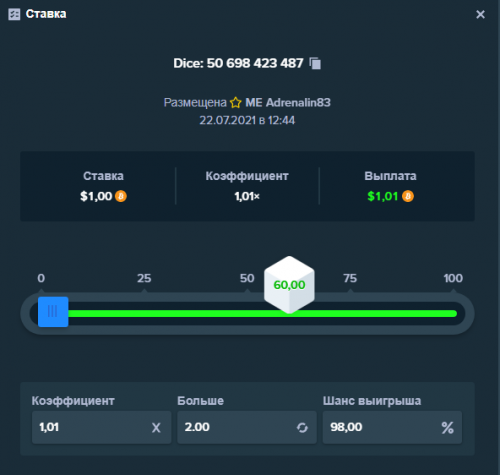The height and width of the screenshot is (475, 500).
Task: Click the star icon next to ME Adrenalin83
Action: (x=236, y=102)
